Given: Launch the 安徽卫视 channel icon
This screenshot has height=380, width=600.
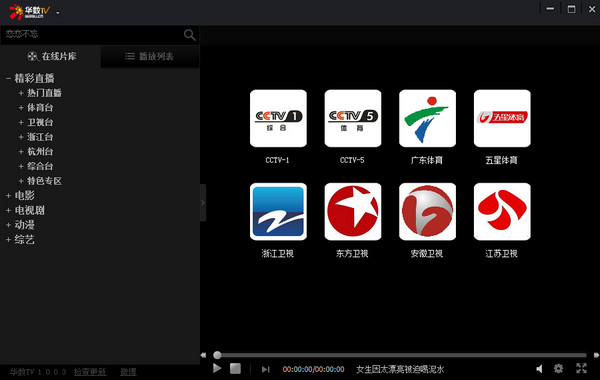Looking at the screenshot, I should click(x=427, y=212).
